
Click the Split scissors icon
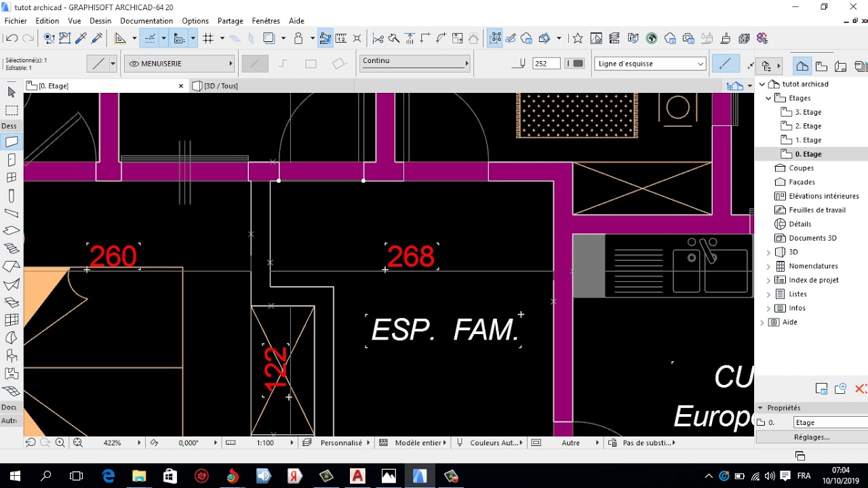pyautogui.click(x=378, y=39)
